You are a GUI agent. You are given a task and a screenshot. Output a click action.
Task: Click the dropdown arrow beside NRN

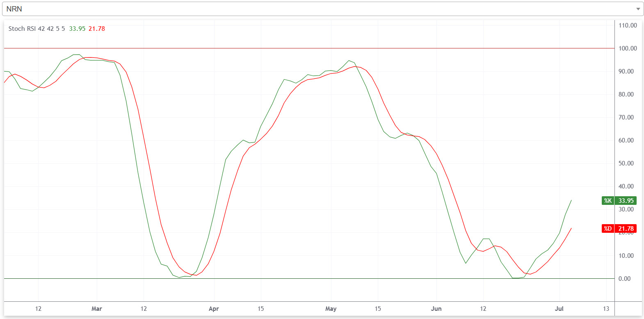(638, 9)
